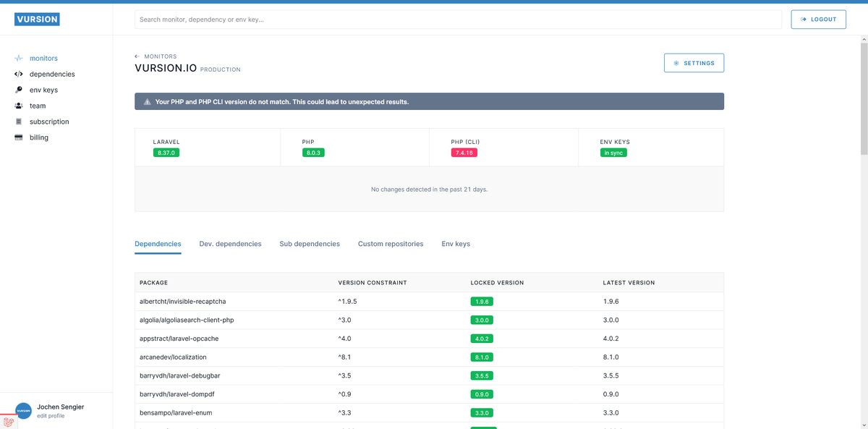Select algolia/algoliasearch-client-php package row
The height and width of the screenshot is (429, 868).
429,320
